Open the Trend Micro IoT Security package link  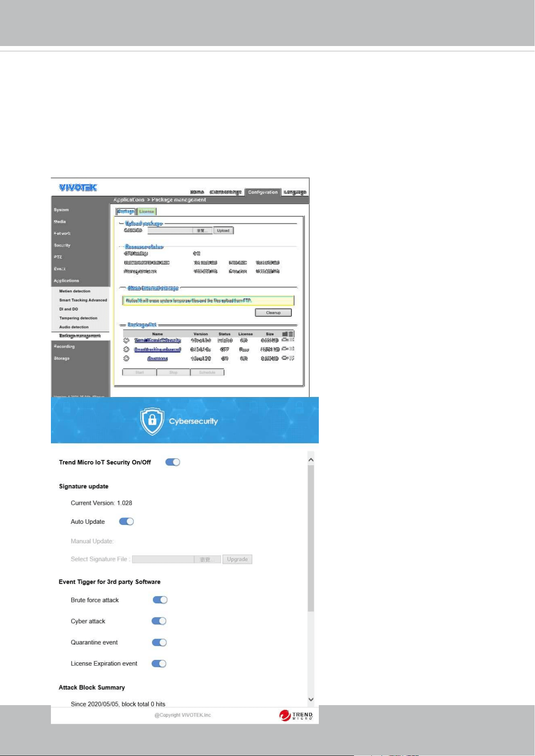(x=158, y=340)
